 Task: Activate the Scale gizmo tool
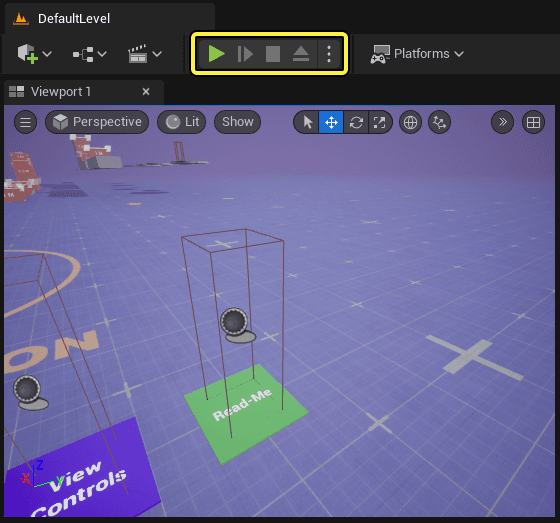coord(380,122)
